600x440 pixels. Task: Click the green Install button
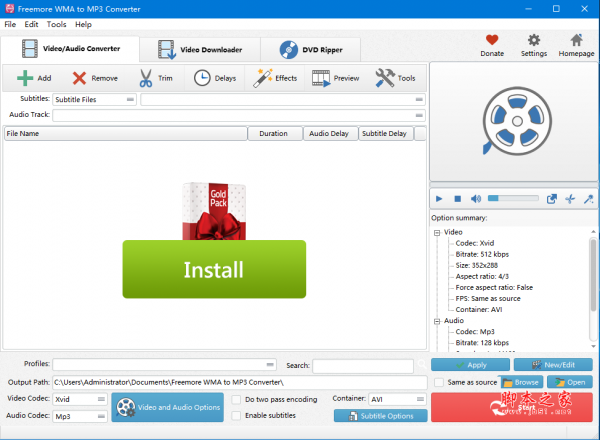(x=214, y=269)
